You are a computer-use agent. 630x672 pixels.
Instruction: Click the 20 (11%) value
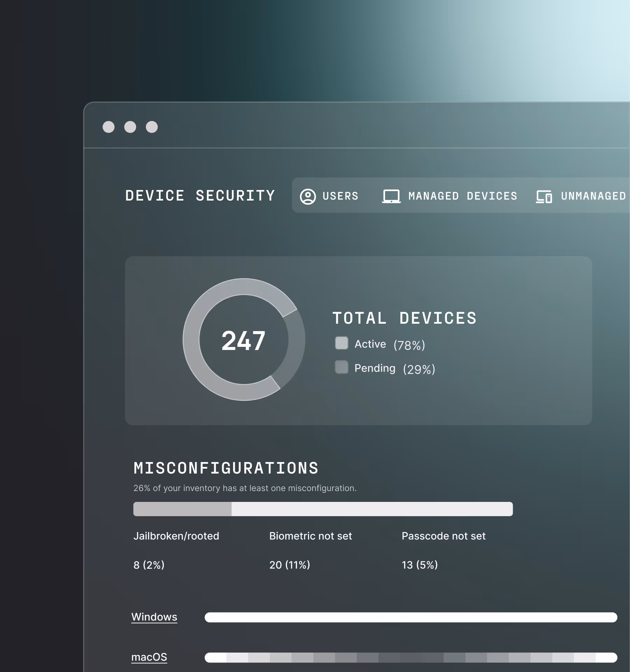tap(290, 565)
